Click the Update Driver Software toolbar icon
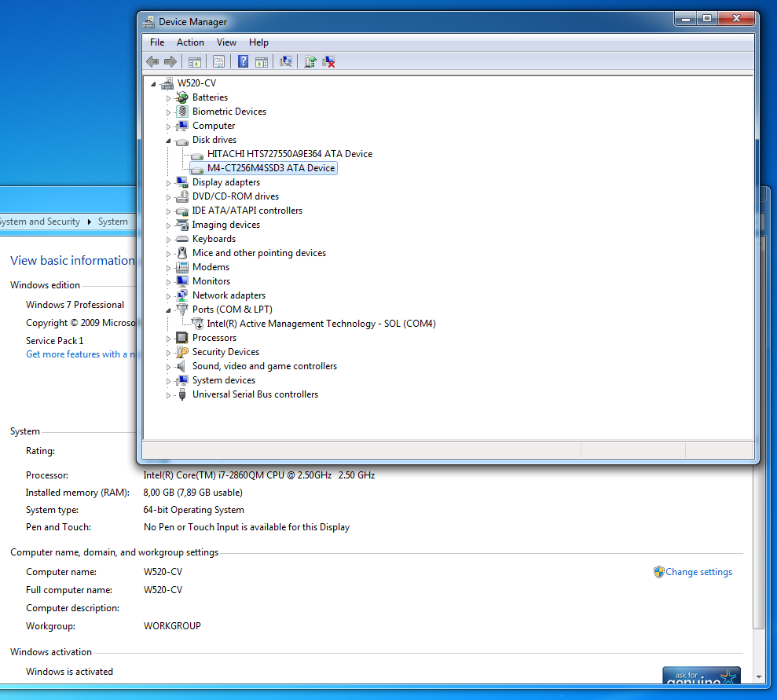This screenshot has height=700, width=777. [x=310, y=62]
